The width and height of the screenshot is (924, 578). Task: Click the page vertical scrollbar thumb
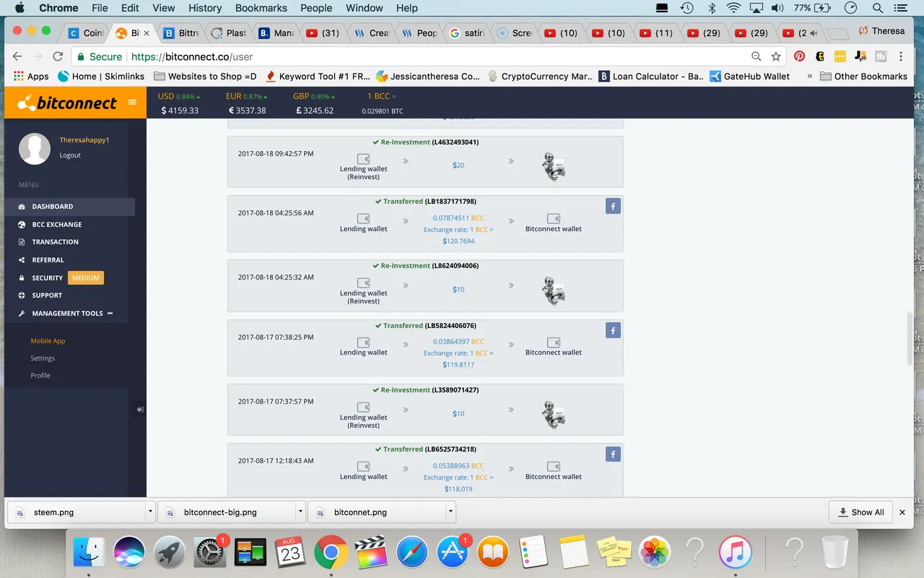pos(909,340)
